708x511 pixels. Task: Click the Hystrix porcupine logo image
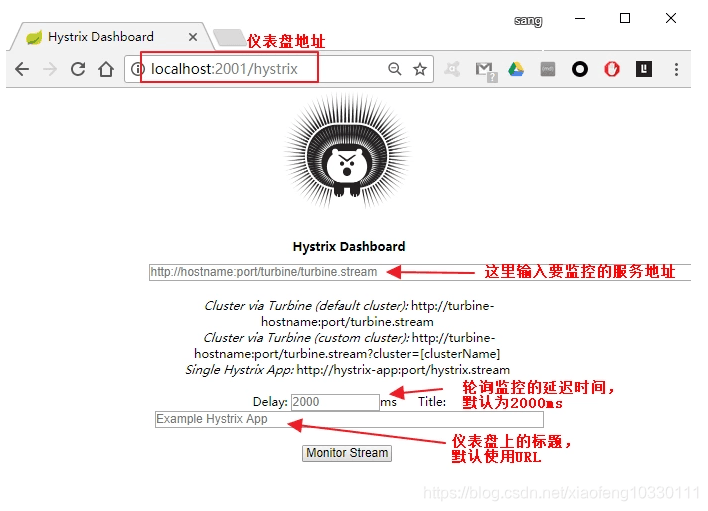(347, 151)
